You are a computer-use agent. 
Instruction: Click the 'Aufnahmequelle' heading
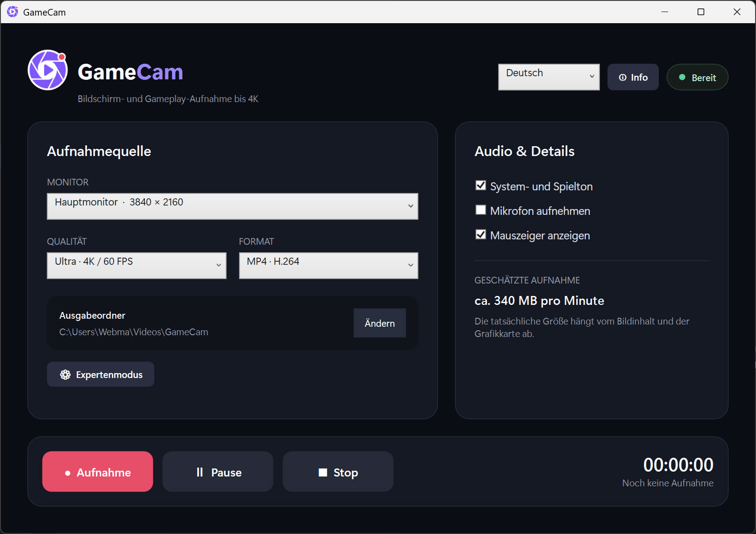99,151
